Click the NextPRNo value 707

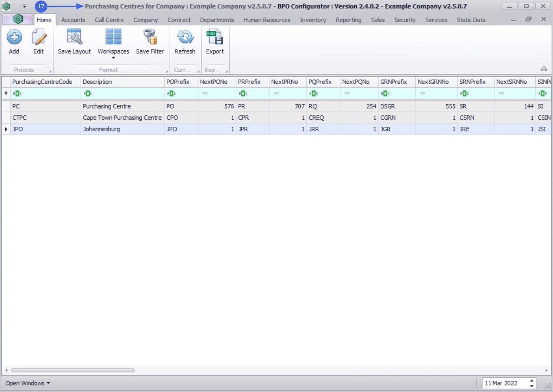[288, 106]
